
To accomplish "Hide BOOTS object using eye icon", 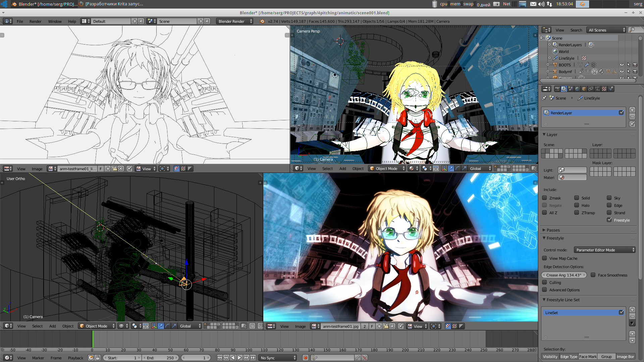I will tap(622, 65).
